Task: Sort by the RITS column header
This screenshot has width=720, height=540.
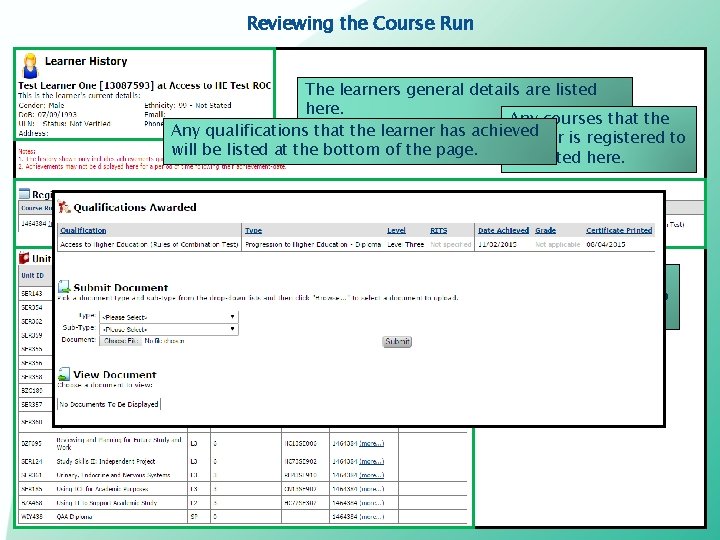Action: click(439, 230)
